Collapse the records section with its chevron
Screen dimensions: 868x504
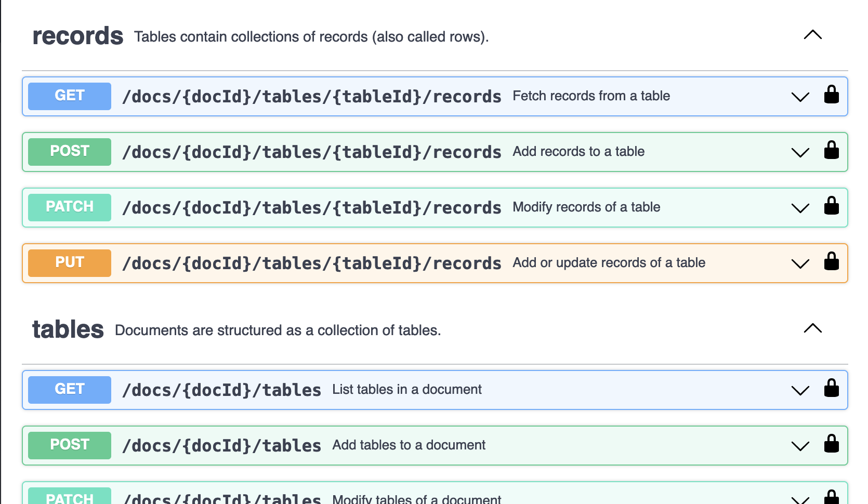(812, 35)
